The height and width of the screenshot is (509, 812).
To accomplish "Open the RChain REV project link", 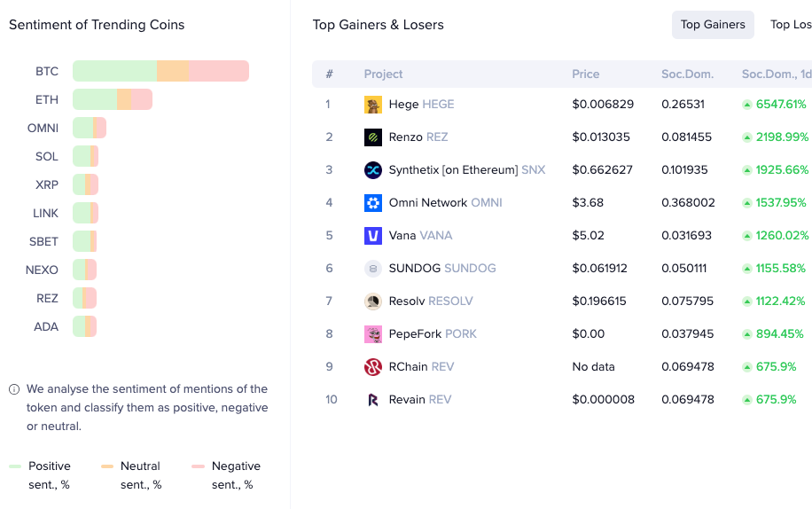I will [422, 367].
